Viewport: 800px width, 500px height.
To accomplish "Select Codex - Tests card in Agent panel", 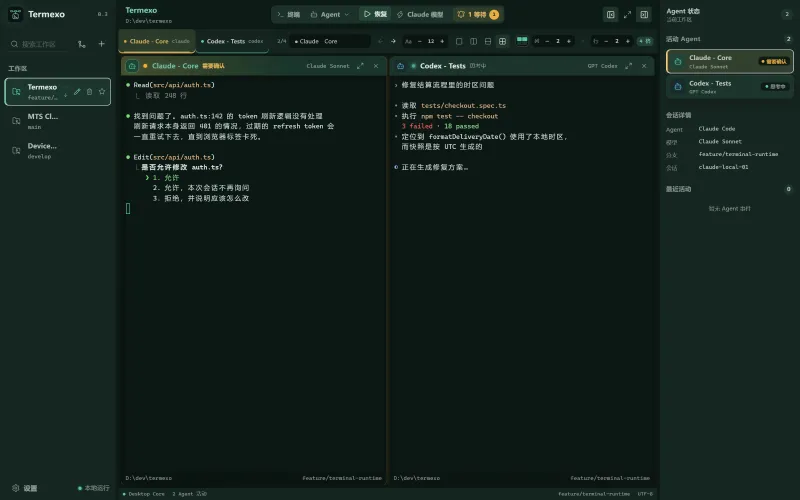I will (730, 87).
